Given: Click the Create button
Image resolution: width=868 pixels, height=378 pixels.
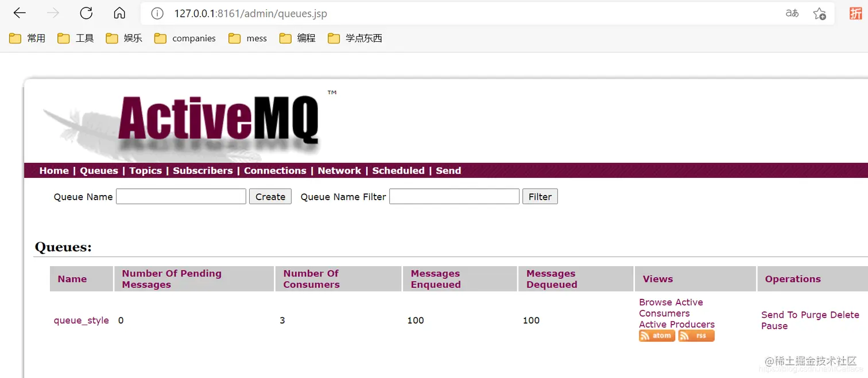Looking at the screenshot, I should pyautogui.click(x=270, y=197).
